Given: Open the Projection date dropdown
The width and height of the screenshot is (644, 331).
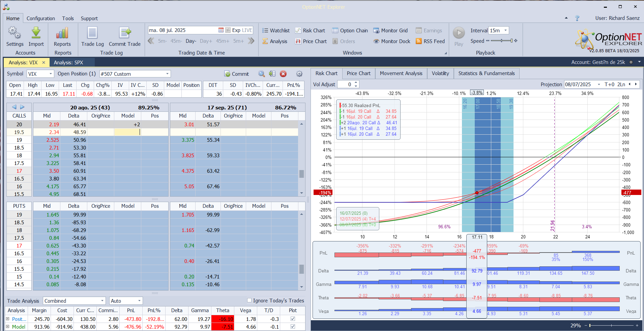Looking at the screenshot, I should [599, 85].
